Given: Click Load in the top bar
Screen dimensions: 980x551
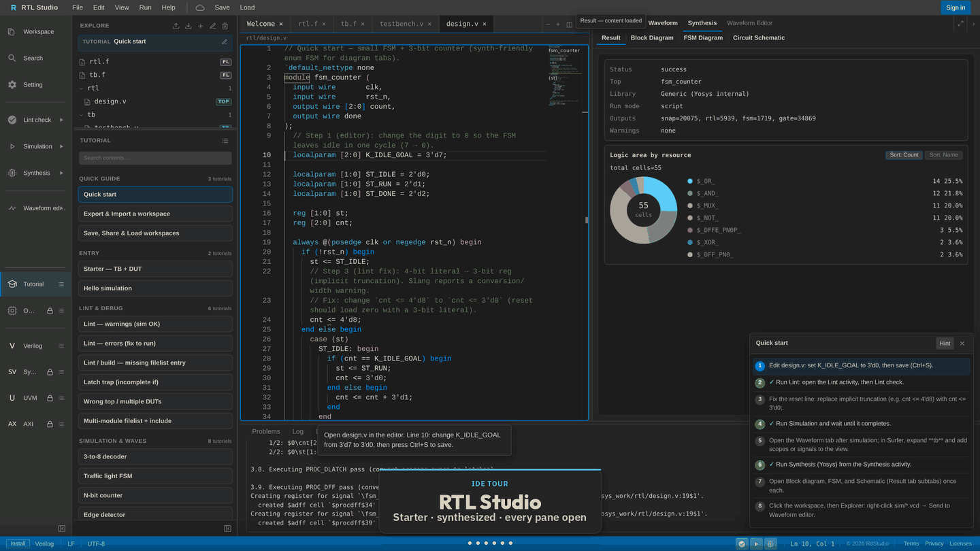Looking at the screenshot, I should (x=248, y=7).
